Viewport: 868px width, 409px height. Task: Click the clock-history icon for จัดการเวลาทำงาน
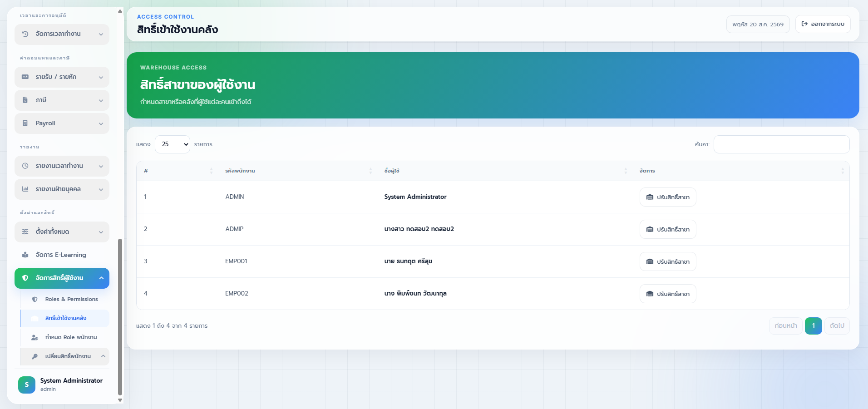click(x=25, y=34)
